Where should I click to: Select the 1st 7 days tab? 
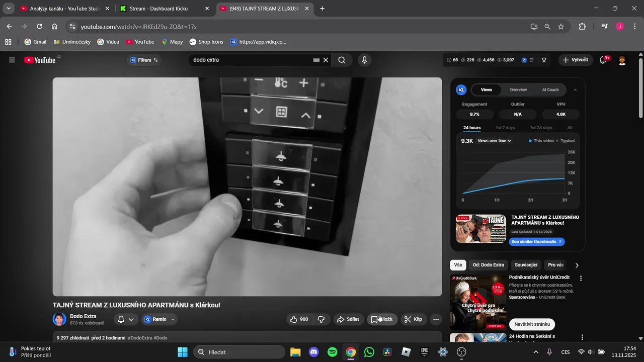505,128
